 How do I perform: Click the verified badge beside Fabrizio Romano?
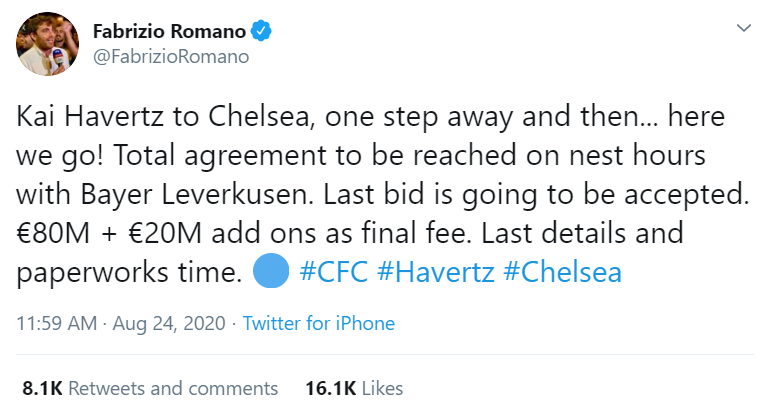pyautogui.click(x=261, y=31)
